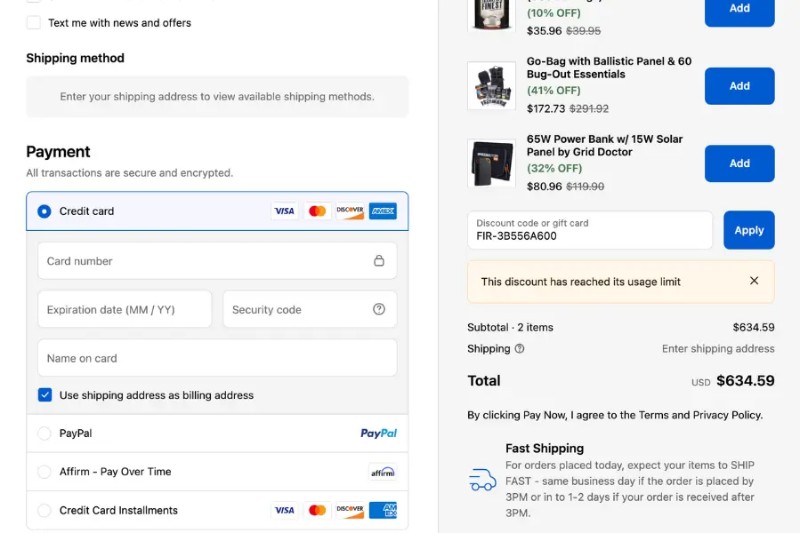Click the 'Go-Bag with Ballistic Panel' title
Image resolution: width=800 pixels, height=533 pixels.
(609, 67)
